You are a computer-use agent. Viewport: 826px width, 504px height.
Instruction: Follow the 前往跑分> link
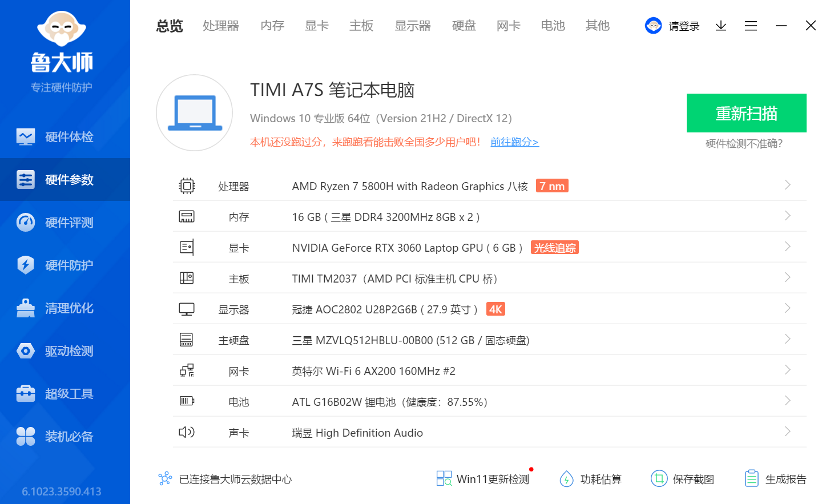click(x=514, y=142)
